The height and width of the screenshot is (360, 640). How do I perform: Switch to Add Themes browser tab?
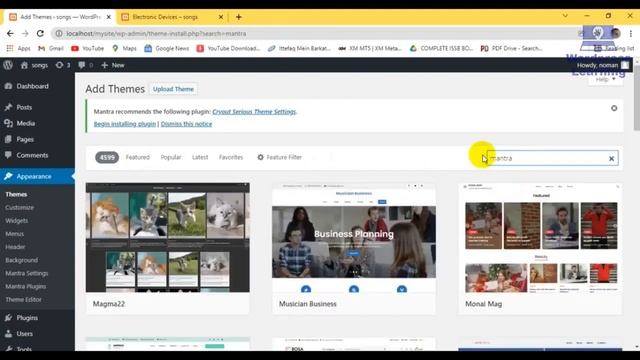pos(60,17)
